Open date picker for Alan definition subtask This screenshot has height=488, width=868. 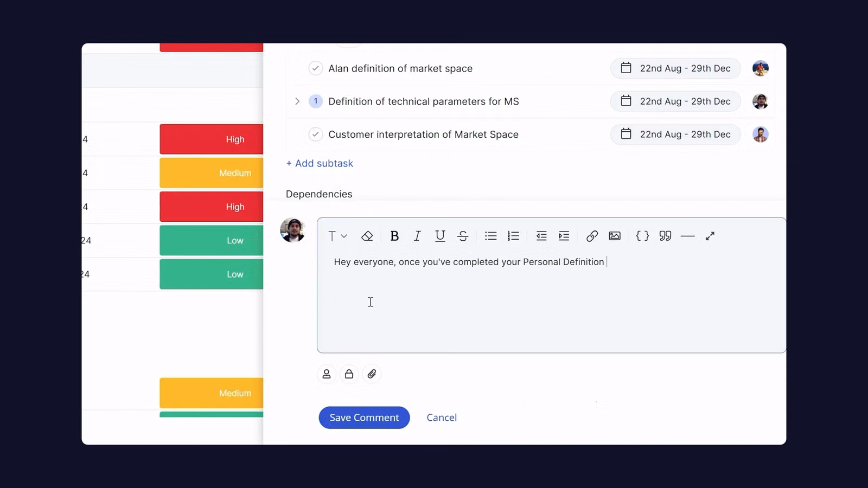click(x=675, y=68)
